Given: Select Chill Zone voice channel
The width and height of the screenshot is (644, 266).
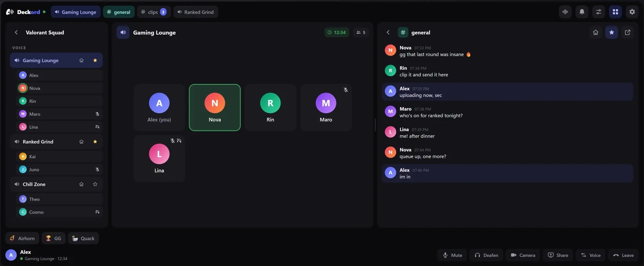Looking at the screenshot, I should [x=56, y=184].
